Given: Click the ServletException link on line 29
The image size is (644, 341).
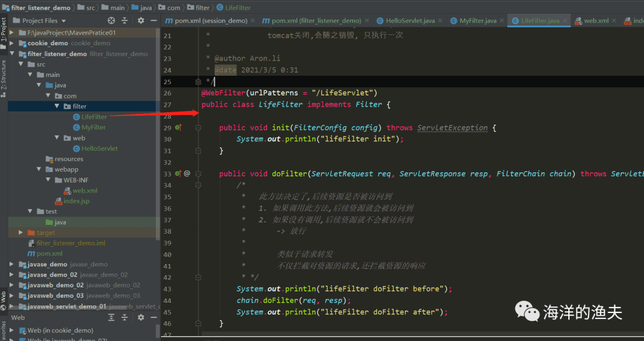Looking at the screenshot, I should [453, 128].
